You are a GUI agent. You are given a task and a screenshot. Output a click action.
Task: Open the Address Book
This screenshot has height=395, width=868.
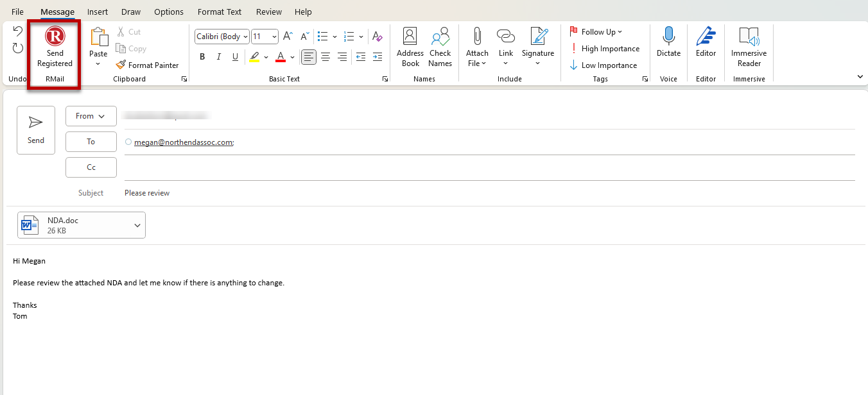click(410, 47)
